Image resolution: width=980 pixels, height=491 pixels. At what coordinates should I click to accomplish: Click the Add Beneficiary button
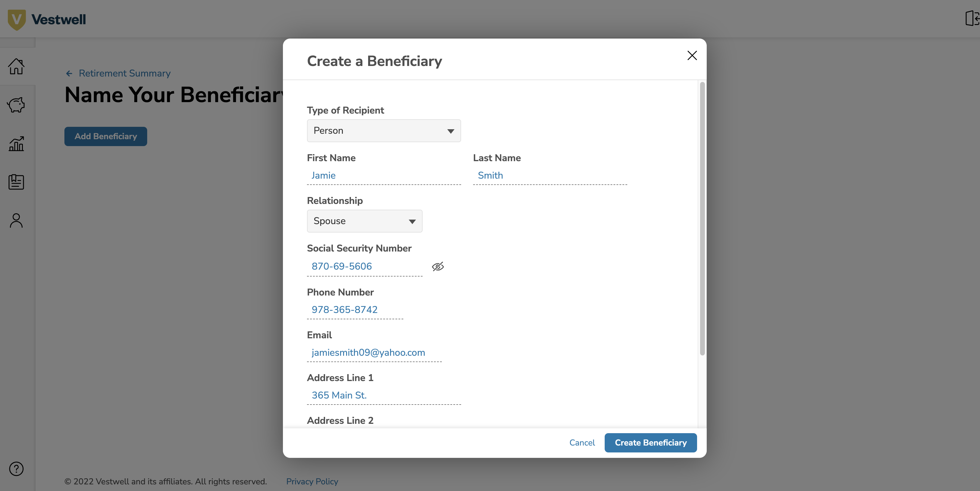[105, 136]
